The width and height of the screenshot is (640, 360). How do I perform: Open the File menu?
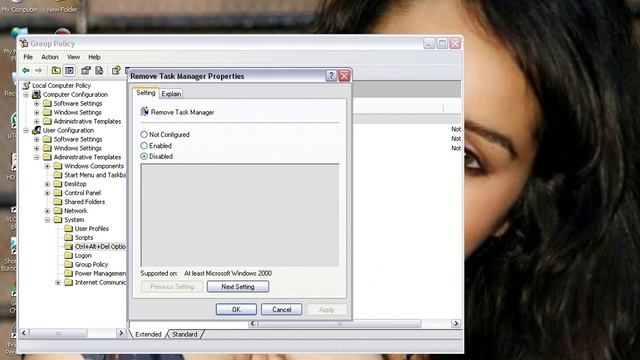click(28, 57)
